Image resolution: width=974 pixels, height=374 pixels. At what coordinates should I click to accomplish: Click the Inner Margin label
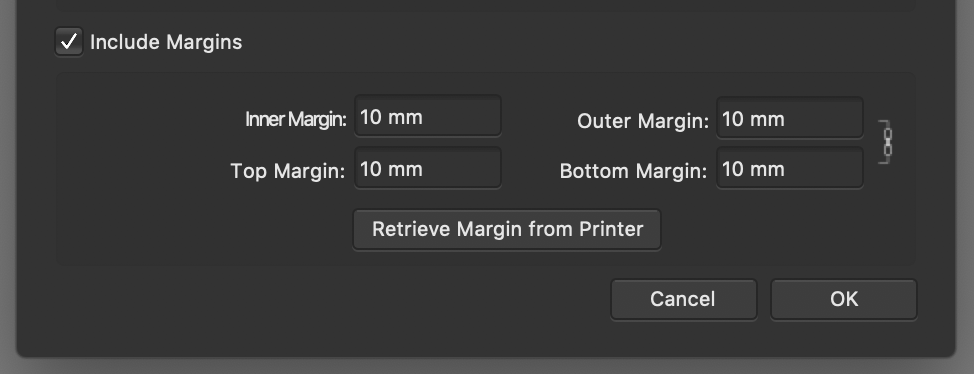296,119
